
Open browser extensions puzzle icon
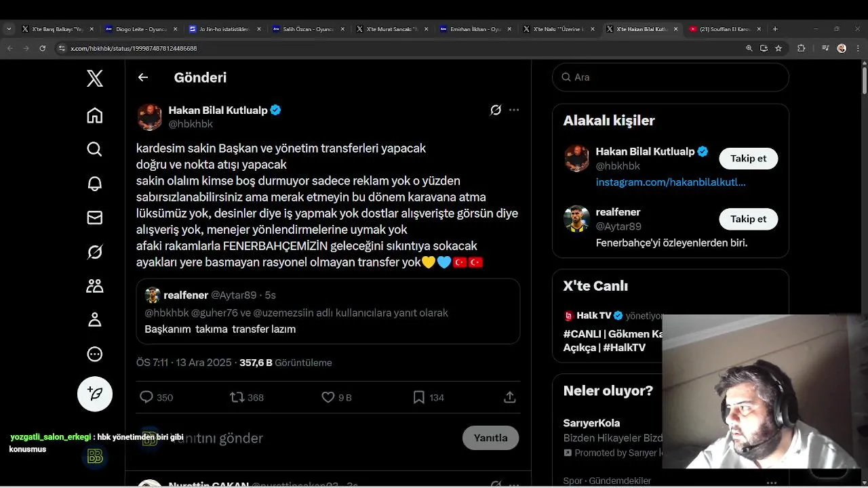pos(802,48)
